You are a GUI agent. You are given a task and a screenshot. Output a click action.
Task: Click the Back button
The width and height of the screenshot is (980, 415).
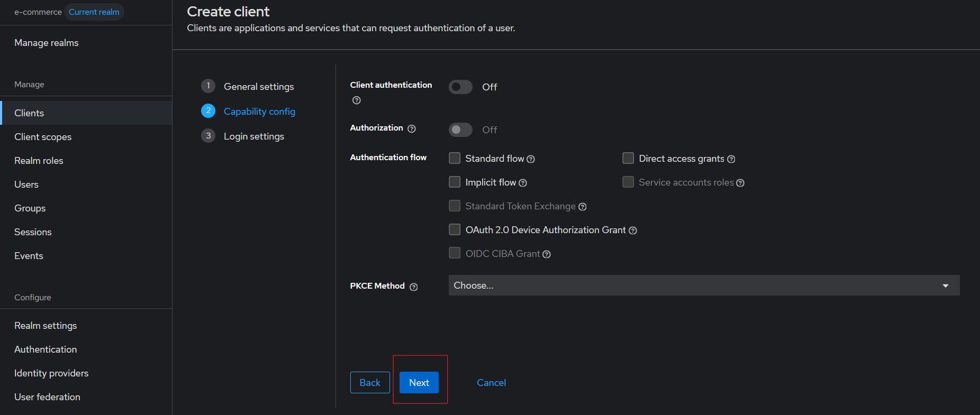370,383
